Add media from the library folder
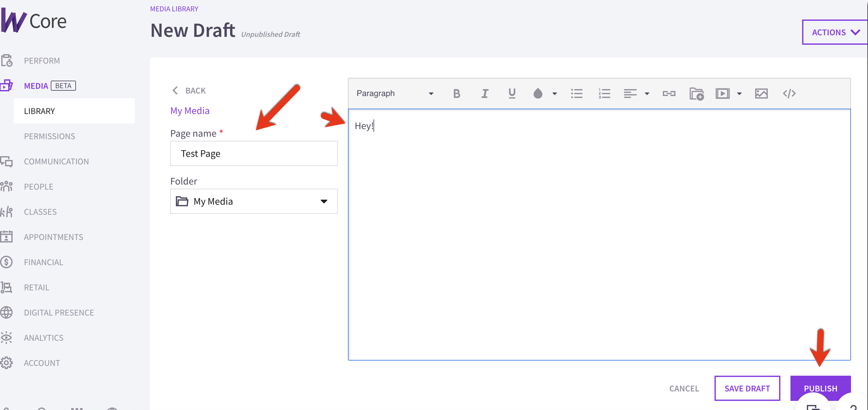 pos(697,93)
